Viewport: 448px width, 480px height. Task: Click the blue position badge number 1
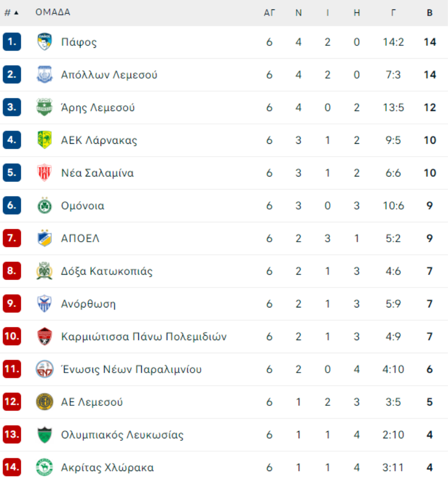[12, 42]
